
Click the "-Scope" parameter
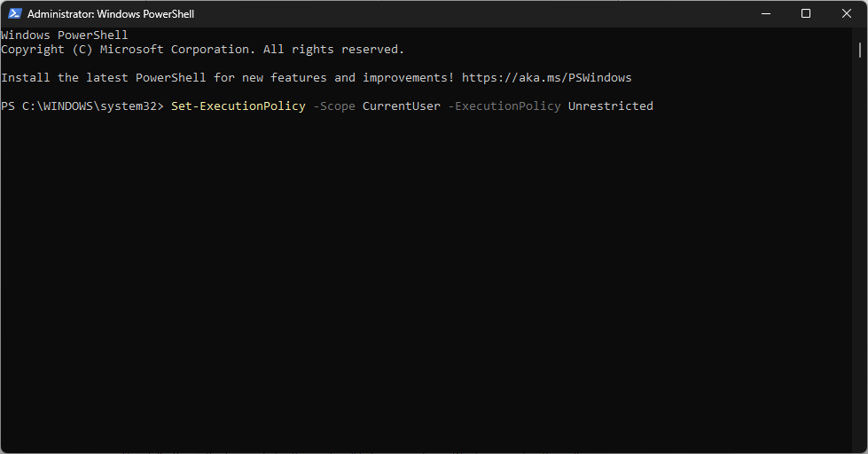coord(334,106)
